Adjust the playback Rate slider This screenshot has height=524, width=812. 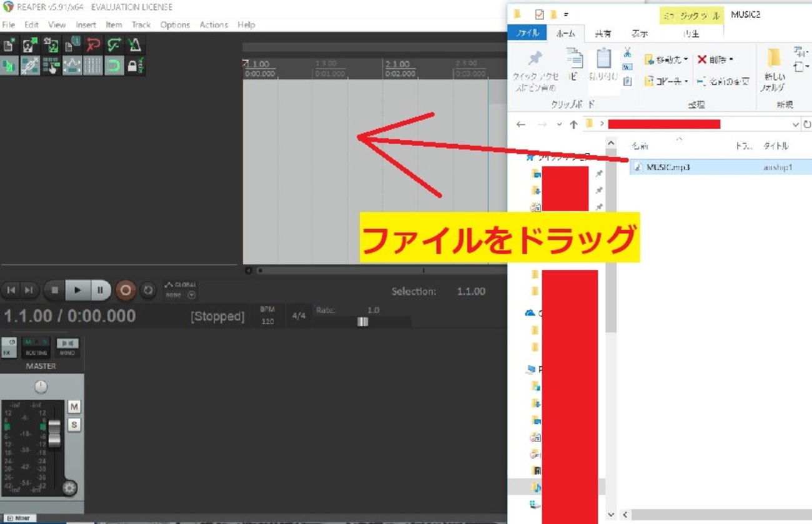coord(363,322)
